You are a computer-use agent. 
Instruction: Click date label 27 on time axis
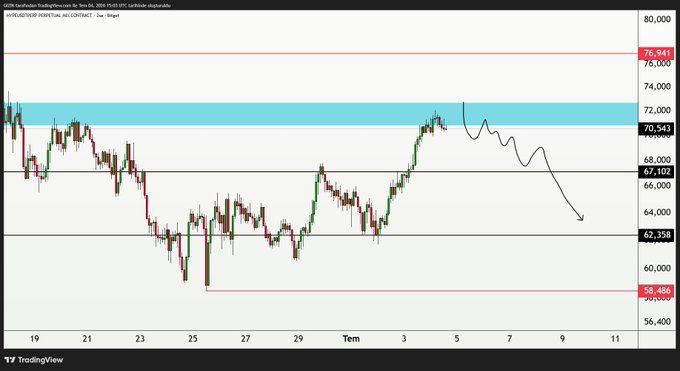245,339
